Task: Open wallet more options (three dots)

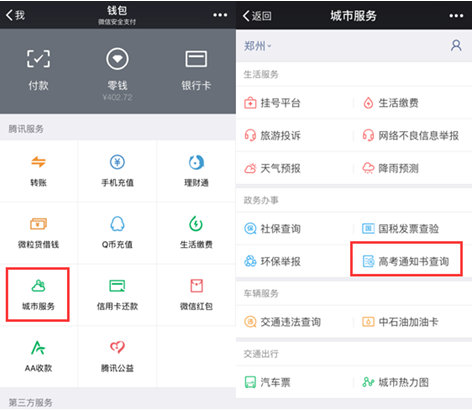Action: coord(220,15)
